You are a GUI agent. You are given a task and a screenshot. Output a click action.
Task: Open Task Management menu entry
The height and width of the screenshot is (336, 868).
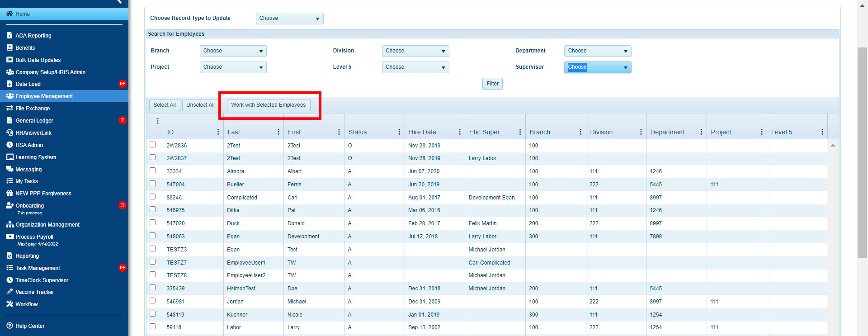click(x=64, y=268)
